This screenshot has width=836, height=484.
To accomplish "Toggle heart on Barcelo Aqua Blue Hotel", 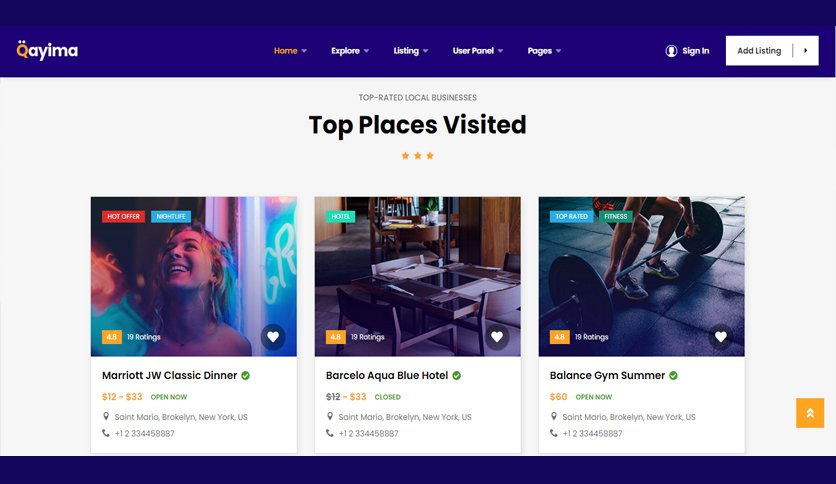I will (x=497, y=337).
